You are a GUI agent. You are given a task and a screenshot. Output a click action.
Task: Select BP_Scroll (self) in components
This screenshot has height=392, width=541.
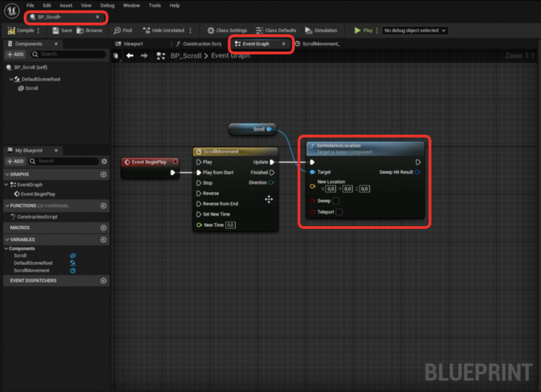27,67
